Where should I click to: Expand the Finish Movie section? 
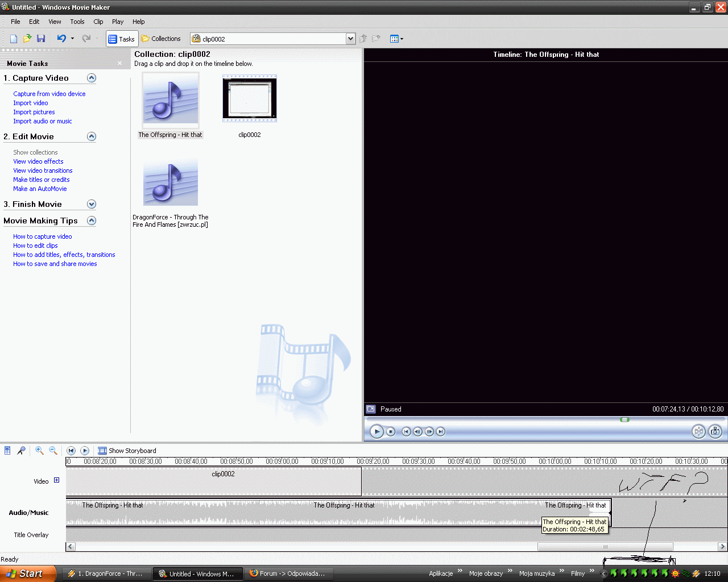[92, 204]
